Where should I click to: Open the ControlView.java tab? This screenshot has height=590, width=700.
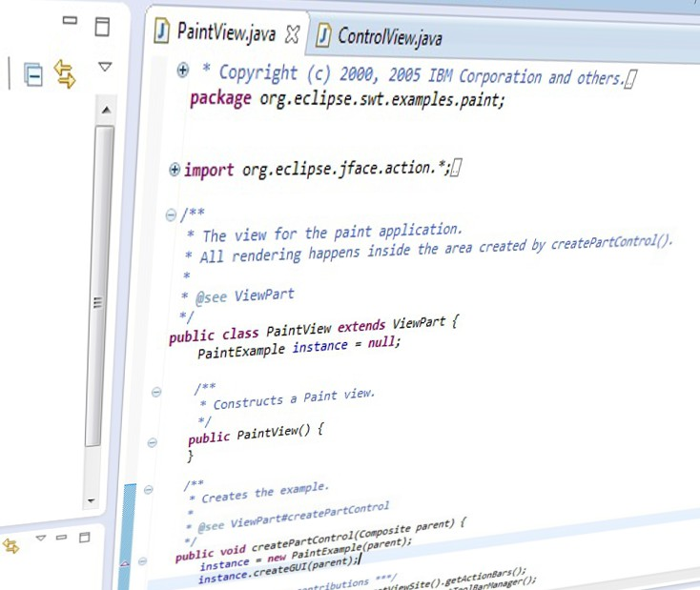[389, 36]
